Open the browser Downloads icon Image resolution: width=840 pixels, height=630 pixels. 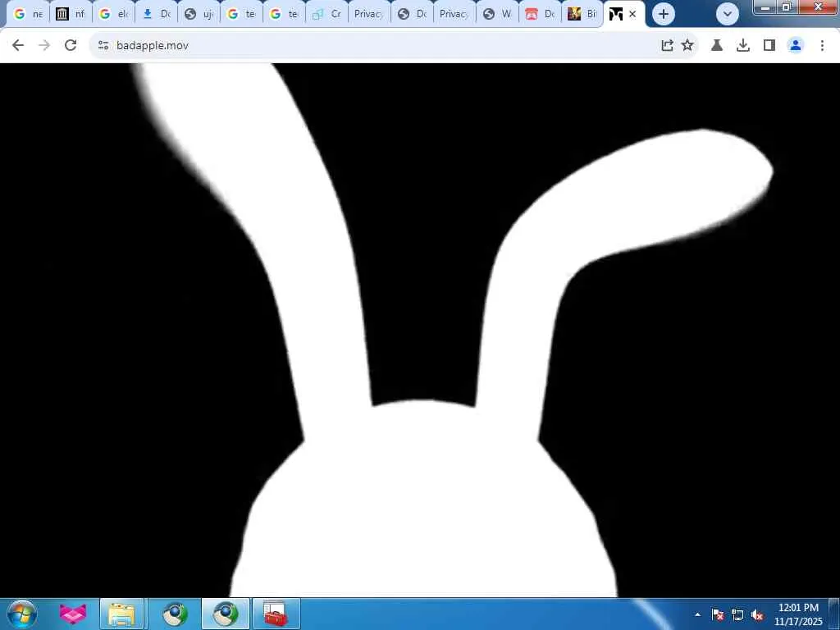[x=743, y=46]
